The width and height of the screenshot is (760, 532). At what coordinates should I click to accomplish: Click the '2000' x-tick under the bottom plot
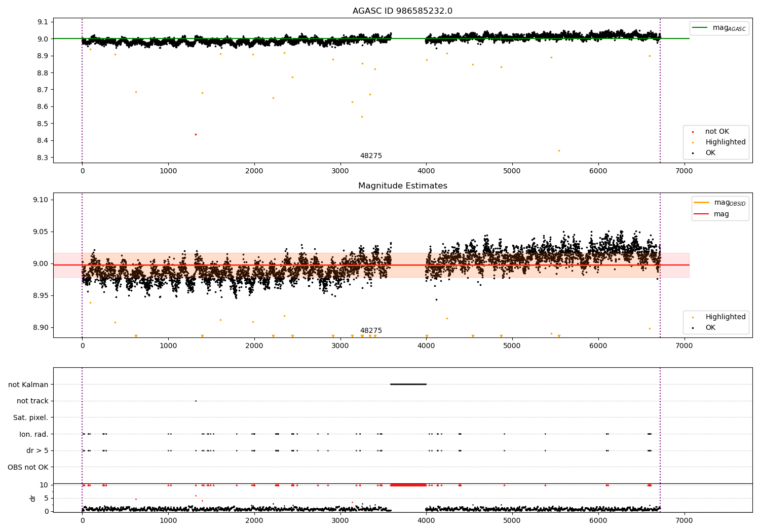pyautogui.click(x=254, y=520)
